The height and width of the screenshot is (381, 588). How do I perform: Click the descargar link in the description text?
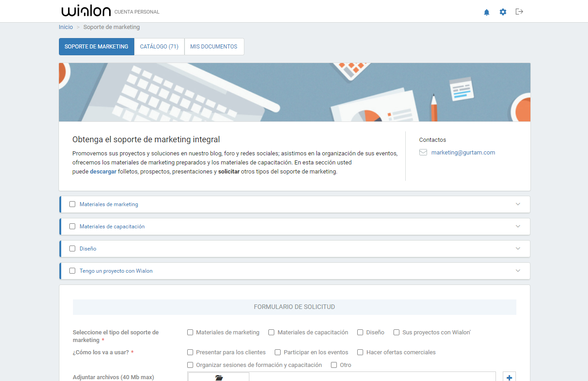click(x=103, y=171)
